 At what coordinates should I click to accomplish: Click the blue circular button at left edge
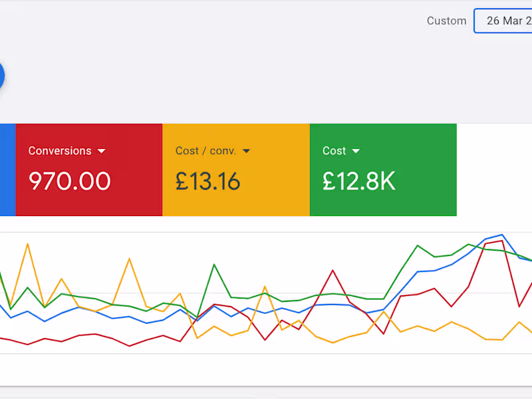(1, 76)
